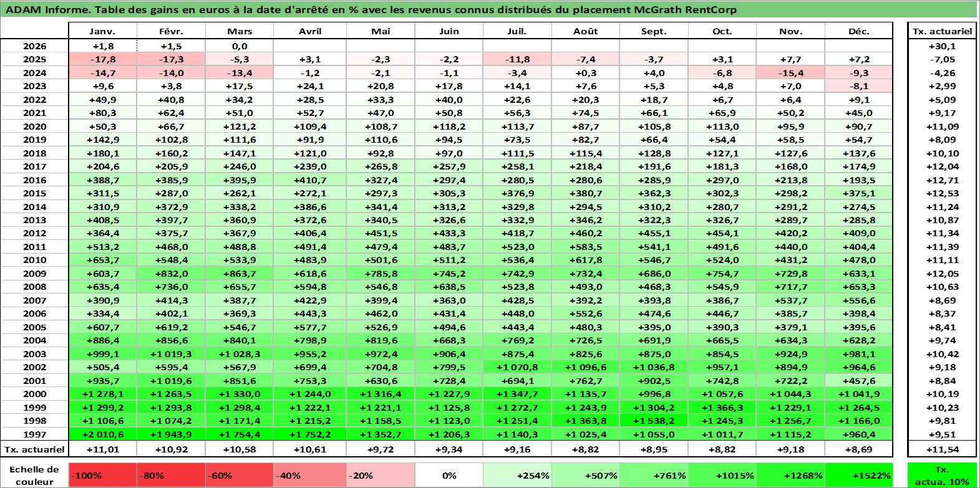Click the Juil. column header
The image size is (980, 488).
tap(517, 31)
